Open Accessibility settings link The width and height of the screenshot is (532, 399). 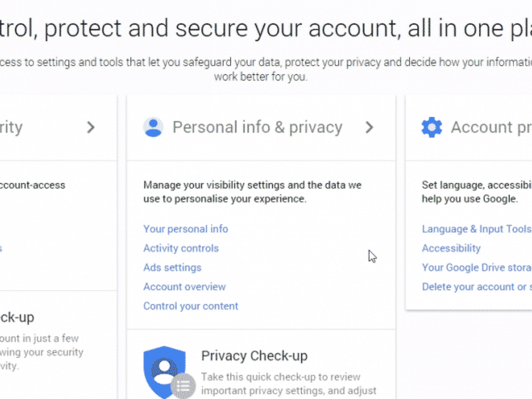[x=451, y=248]
